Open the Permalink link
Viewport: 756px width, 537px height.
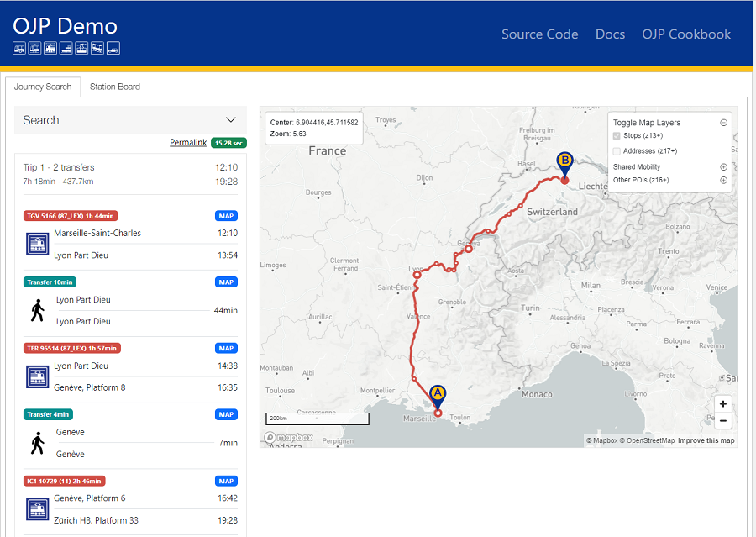click(x=188, y=143)
